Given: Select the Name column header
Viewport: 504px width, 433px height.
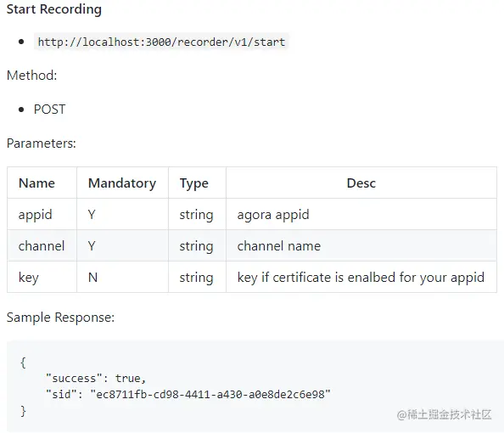Looking at the screenshot, I should [x=36, y=183].
